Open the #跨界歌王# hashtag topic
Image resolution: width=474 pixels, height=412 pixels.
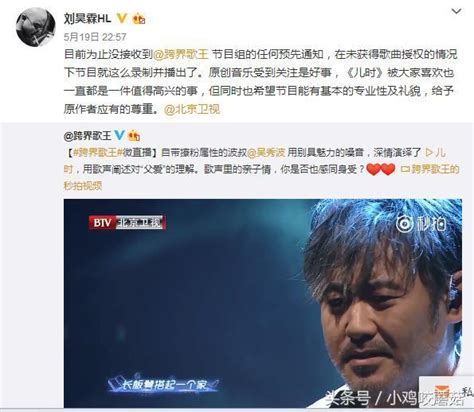96,153
